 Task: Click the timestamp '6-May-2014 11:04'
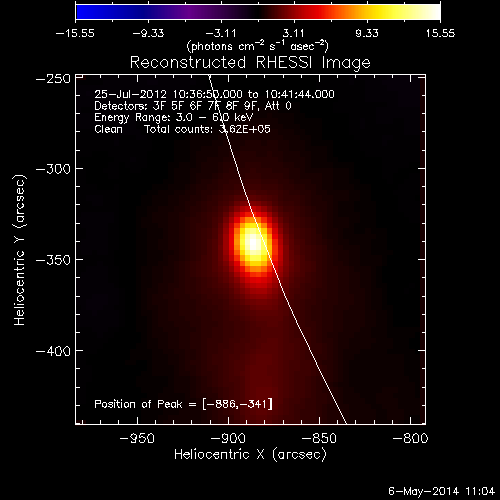coord(442,491)
